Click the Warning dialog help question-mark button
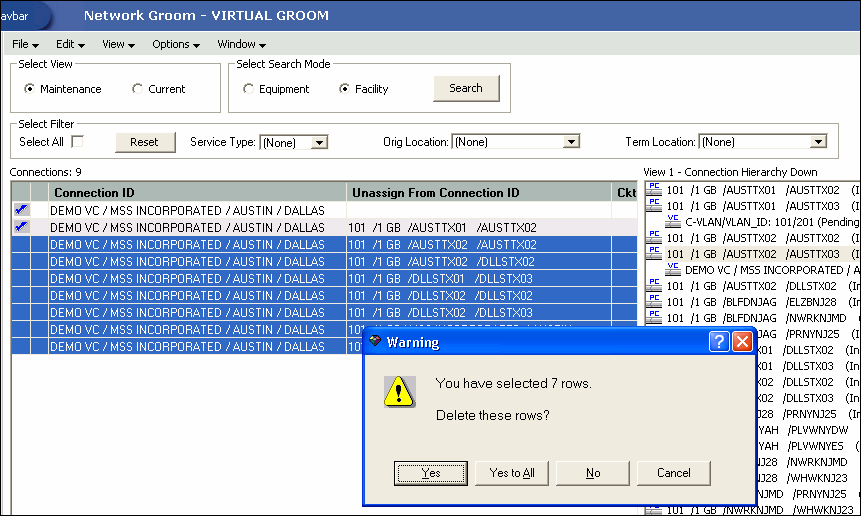 [719, 342]
